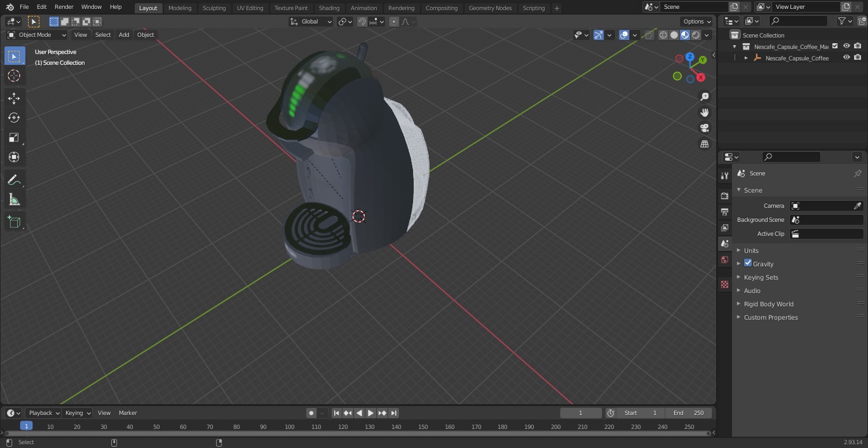This screenshot has width=868, height=448.
Task: Click the Blender logo menu icon
Action: tap(10, 7)
